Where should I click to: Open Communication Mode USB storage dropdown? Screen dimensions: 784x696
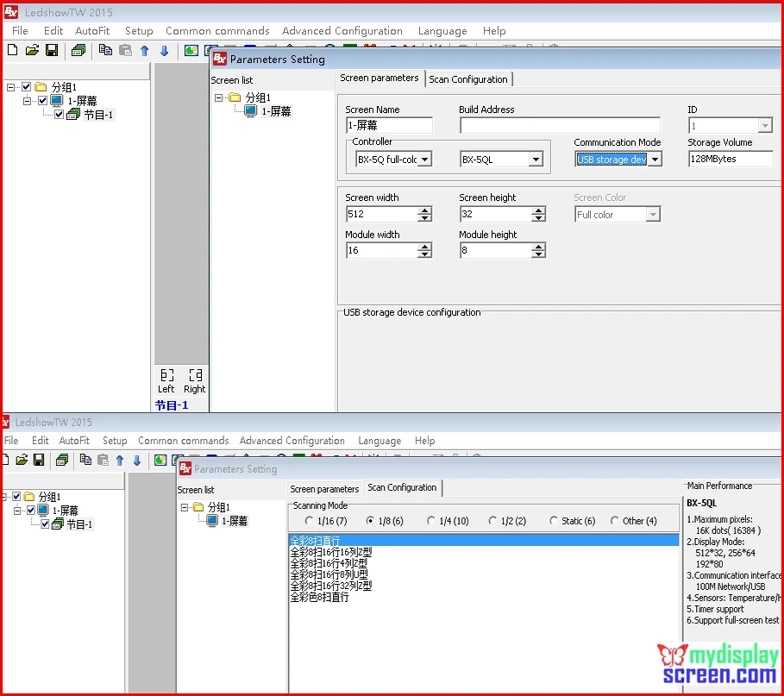(x=655, y=160)
